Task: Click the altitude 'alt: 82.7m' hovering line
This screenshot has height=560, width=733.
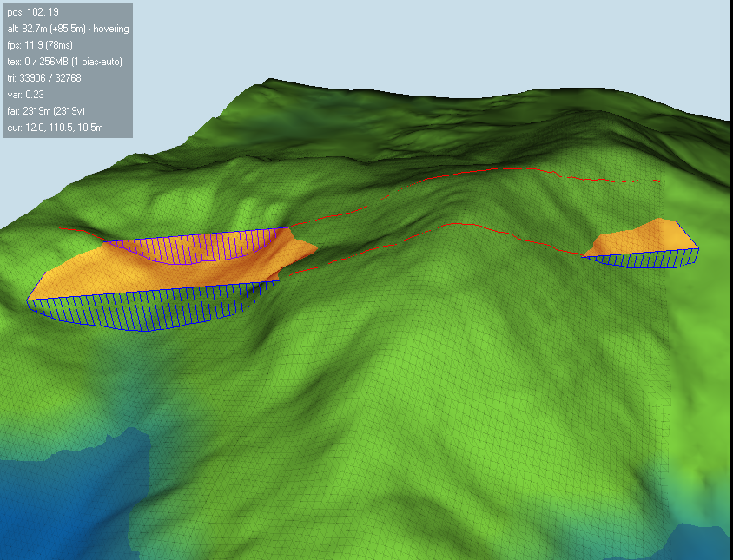Action: point(67,30)
